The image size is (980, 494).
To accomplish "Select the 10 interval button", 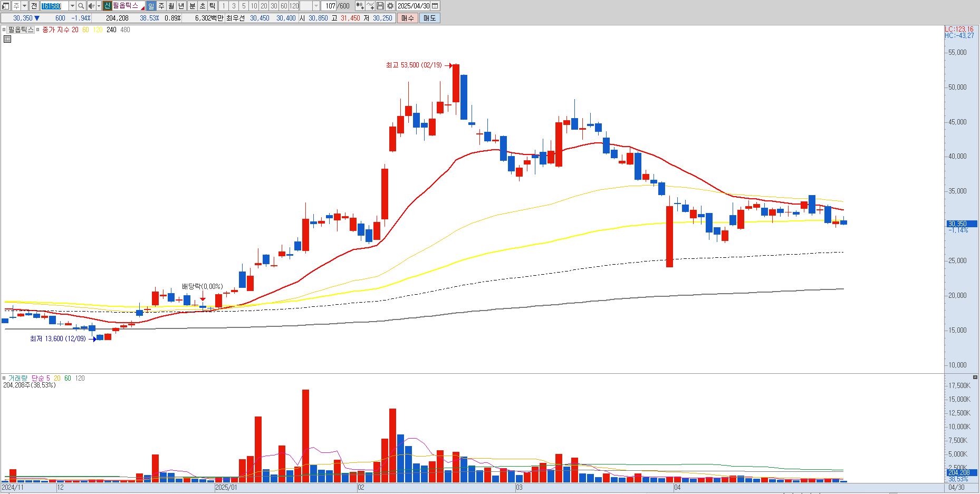I will (254, 6).
